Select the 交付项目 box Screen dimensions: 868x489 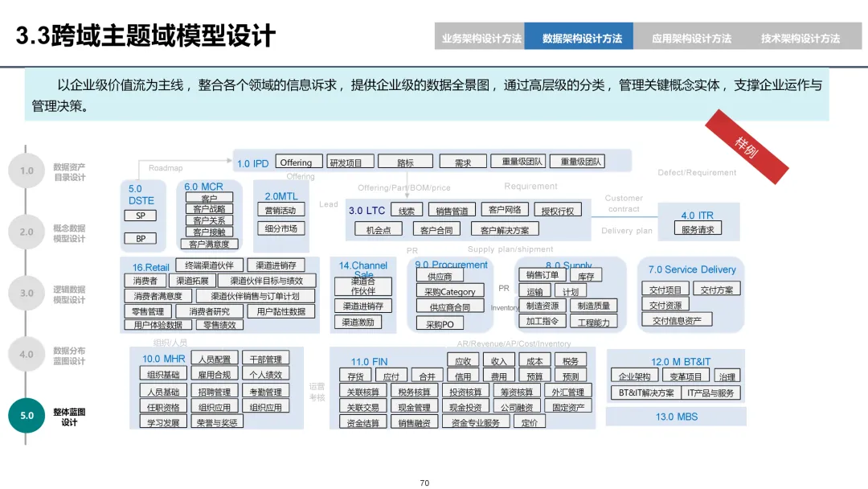coord(665,289)
